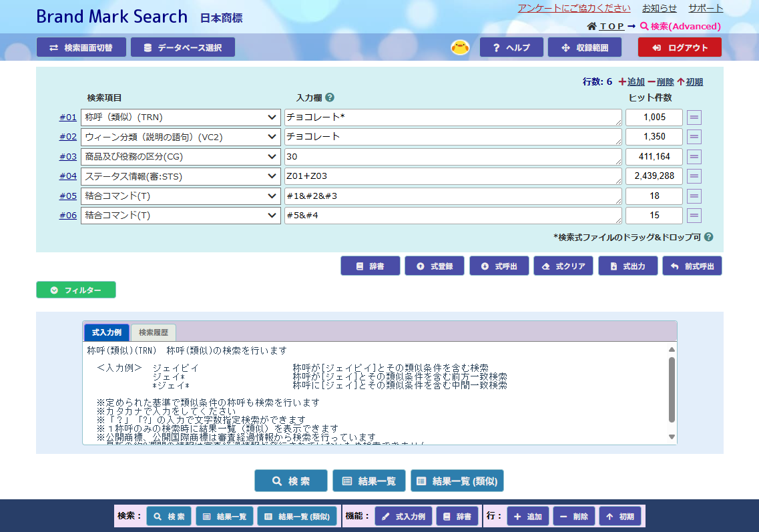
Task: Click 検索 in the bottom toolbar
Action: coord(169,516)
